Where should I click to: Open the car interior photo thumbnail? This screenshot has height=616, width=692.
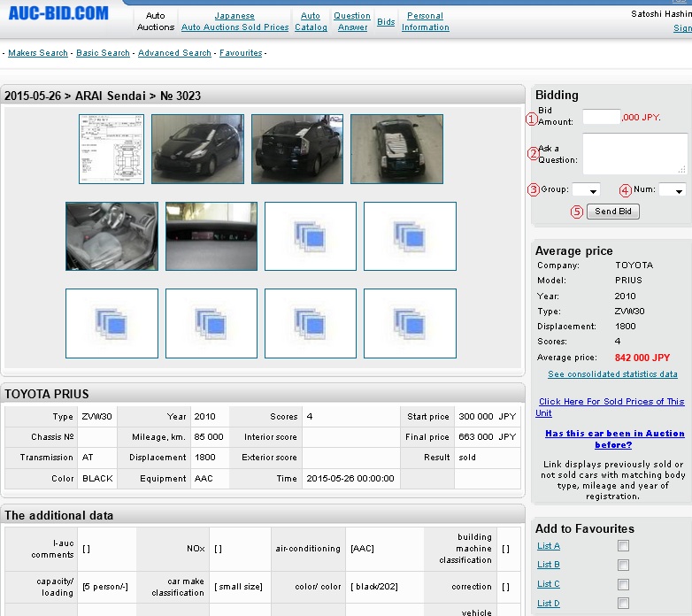coord(111,236)
